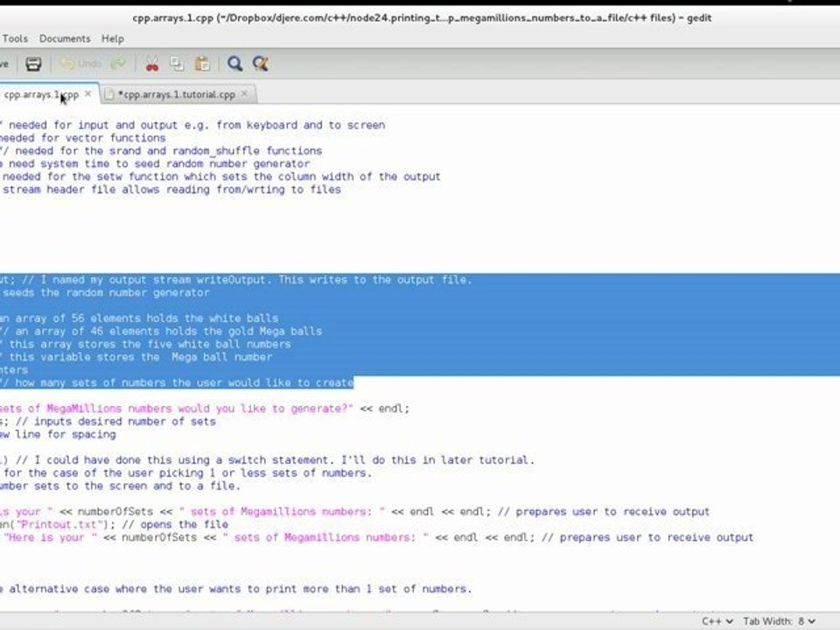Copy selection with the Copy icon
Image resolution: width=840 pixels, height=630 pixels.
pyautogui.click(x=177, y=64)
